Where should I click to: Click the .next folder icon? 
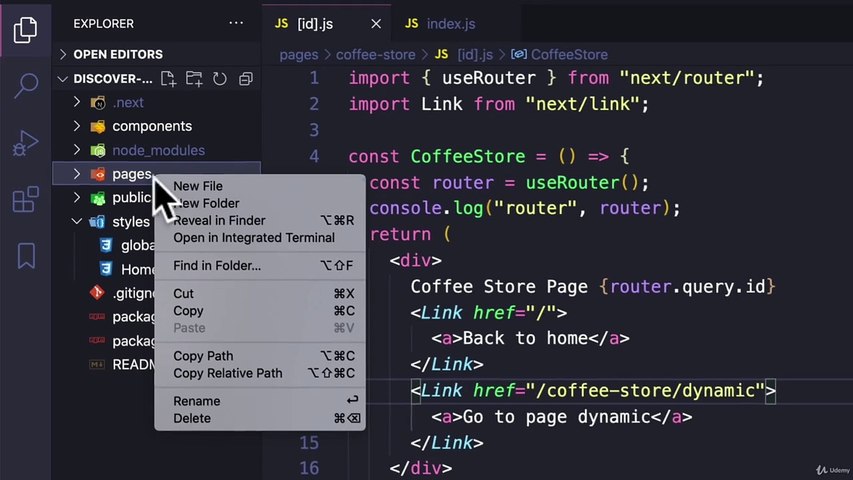coord(98,102)
